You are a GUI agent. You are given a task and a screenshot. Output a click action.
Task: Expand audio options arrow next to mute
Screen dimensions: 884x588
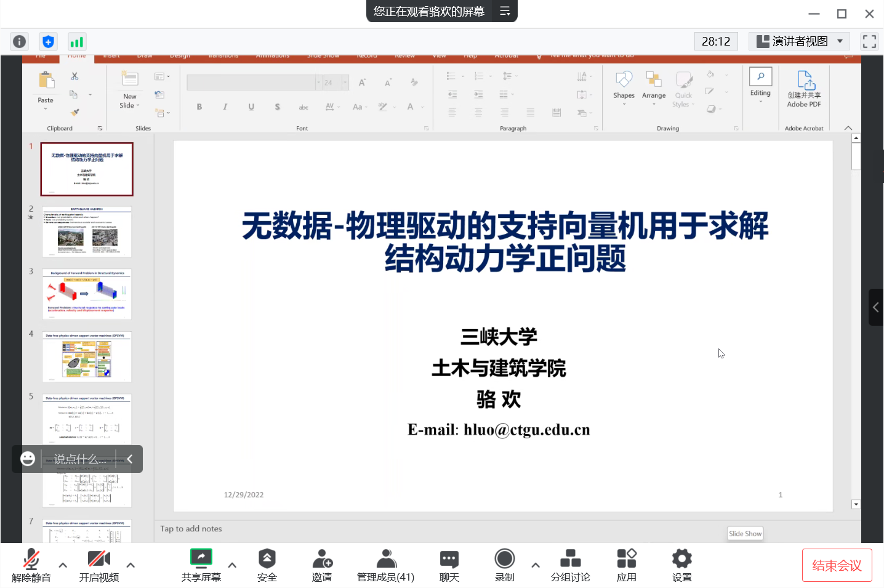pyautogui.click(x=63, y=565)
